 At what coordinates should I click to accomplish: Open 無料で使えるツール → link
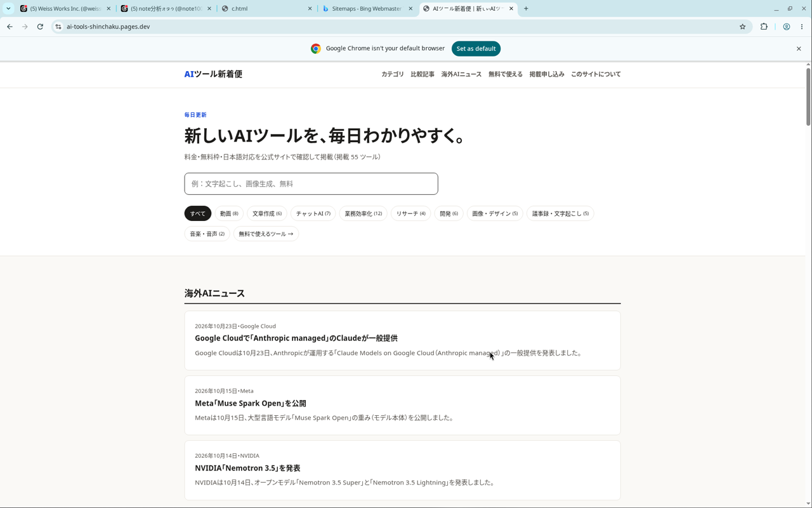(266, 234)
